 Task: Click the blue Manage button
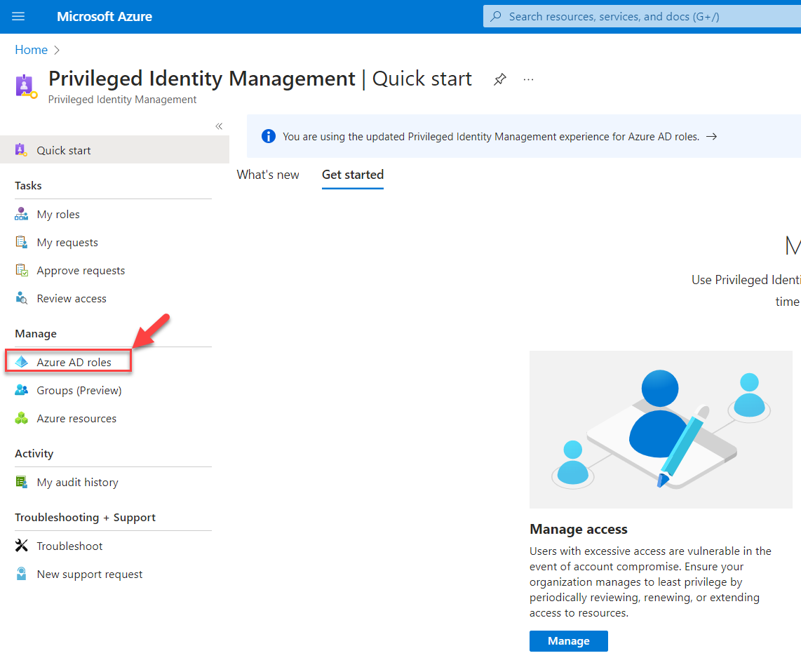click(x=568, y=640)
